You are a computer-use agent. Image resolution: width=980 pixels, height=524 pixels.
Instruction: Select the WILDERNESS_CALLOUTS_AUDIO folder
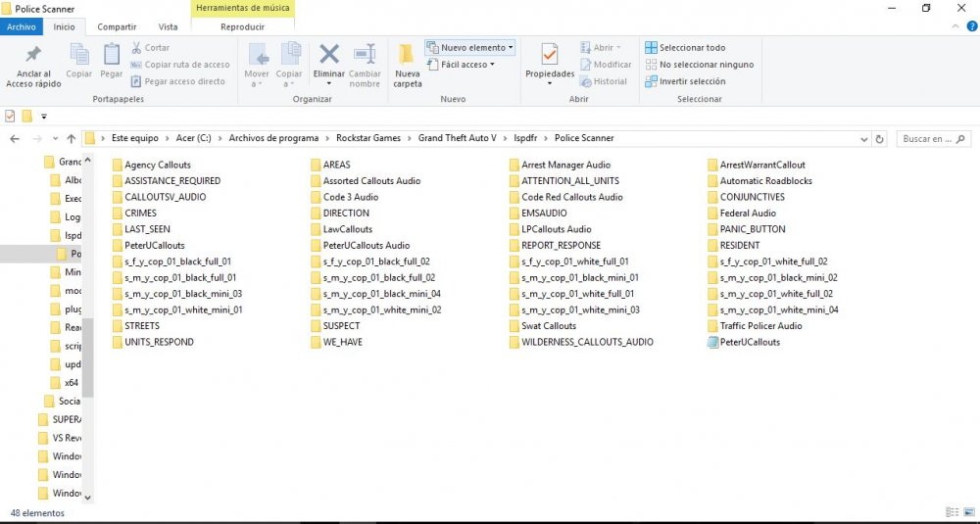[580, 342]
